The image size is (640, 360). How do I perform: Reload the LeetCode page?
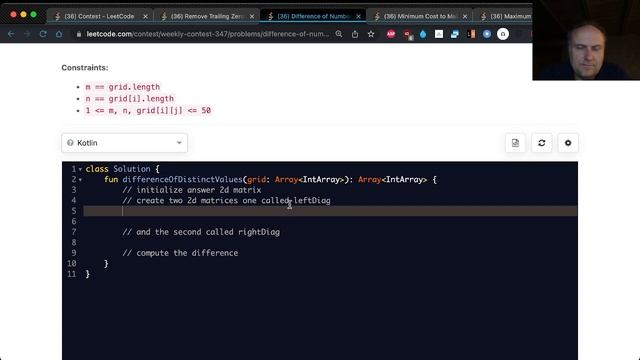click(43, 34)
